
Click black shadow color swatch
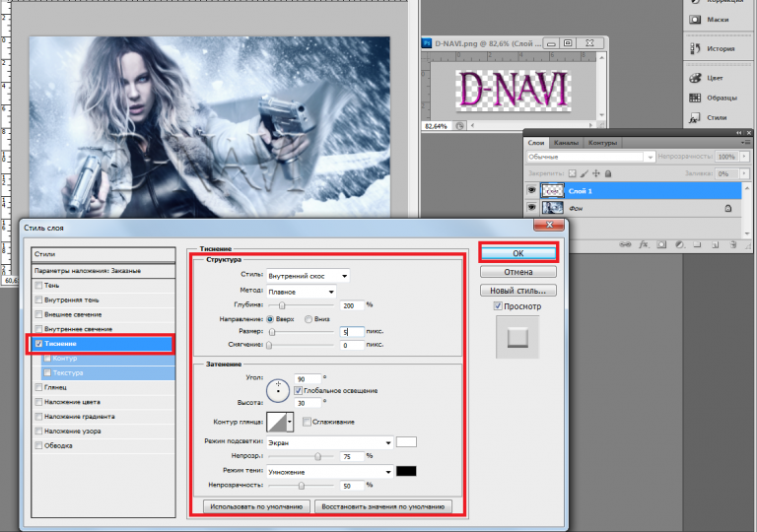(x=406, y=471)
